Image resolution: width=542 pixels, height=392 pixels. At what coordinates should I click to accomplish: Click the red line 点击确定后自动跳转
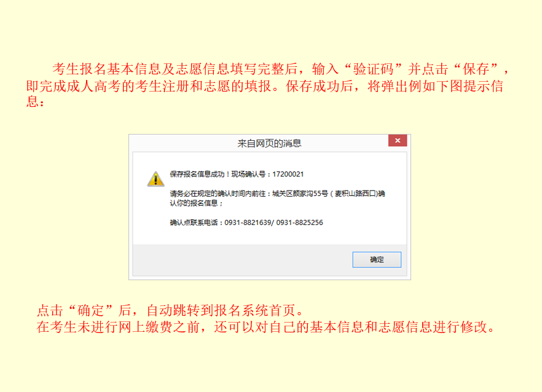170,310
